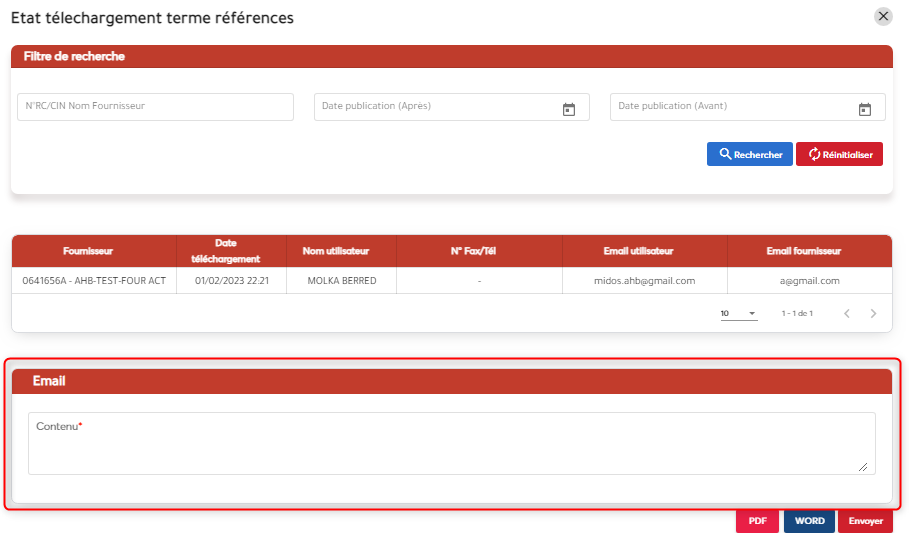Go to previous page of results
Image resolution: width=909 pixels, height=544 pixels.
846,314
